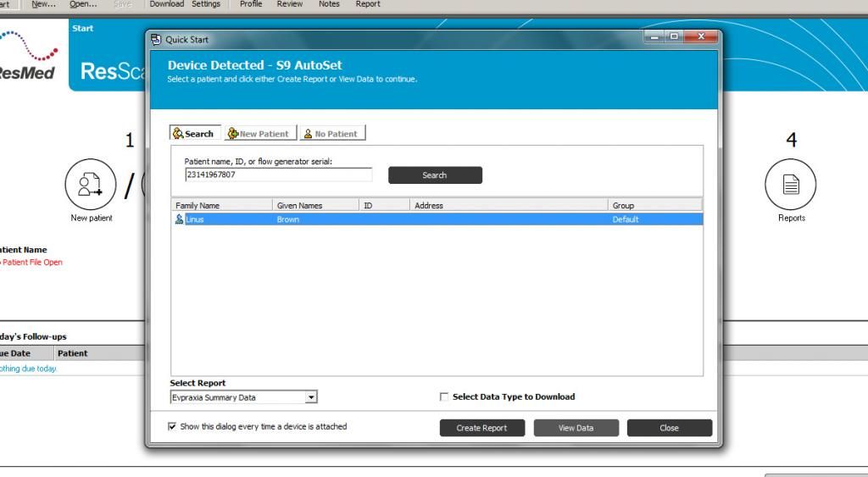Click the Patient column header in follow-ups

(x=73, y=353)
